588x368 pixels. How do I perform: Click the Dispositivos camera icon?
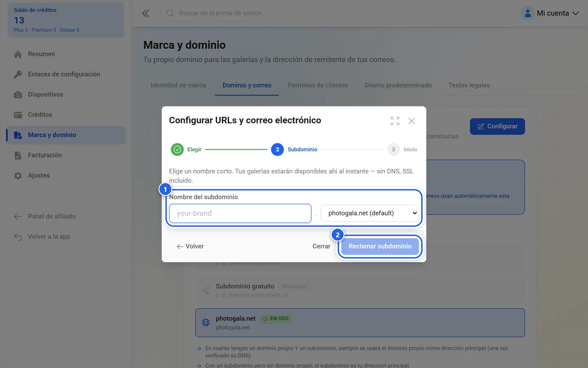(18, 94)
